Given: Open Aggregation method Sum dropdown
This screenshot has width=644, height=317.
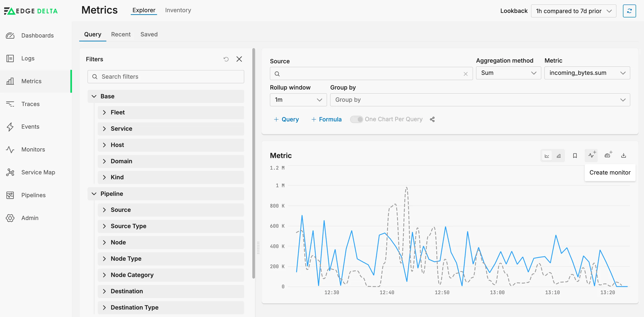Looking at the screenshot, I should pyautogui.click(x=508, y=73).
